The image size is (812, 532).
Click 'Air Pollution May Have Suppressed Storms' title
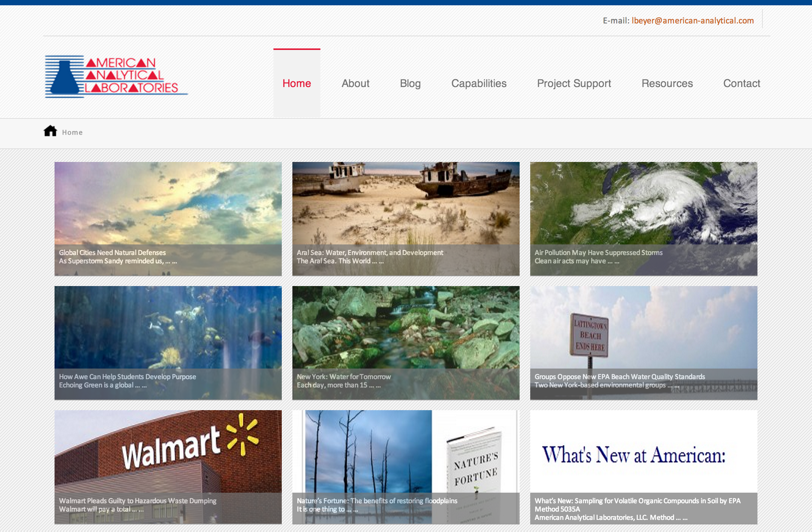point(599,252)
